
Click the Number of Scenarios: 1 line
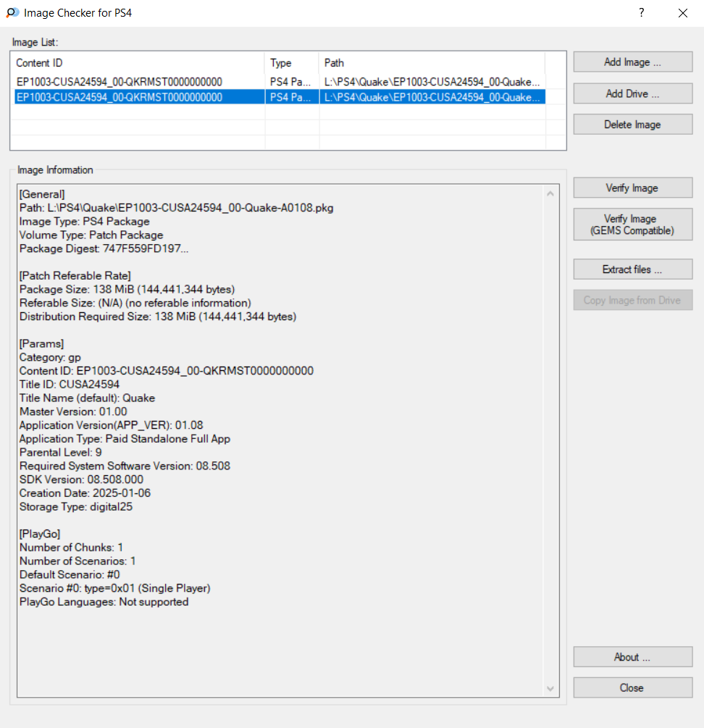77,561
